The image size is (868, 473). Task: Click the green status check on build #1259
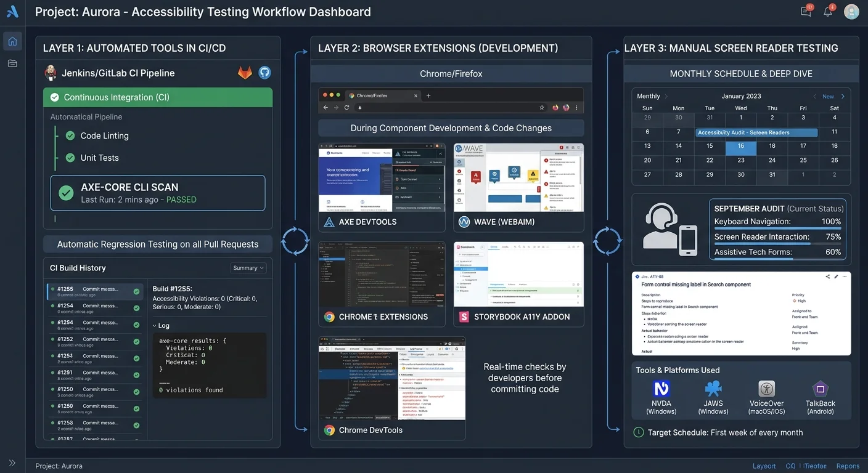[136, 408]
